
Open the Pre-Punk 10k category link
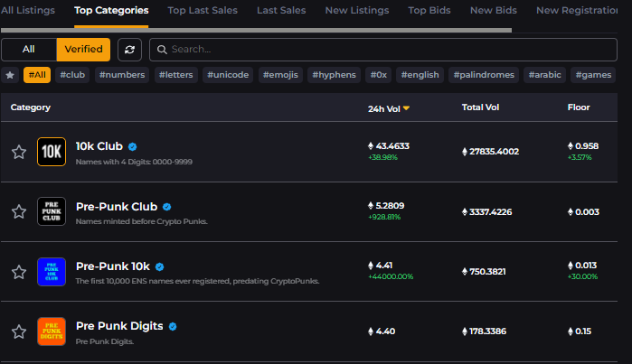click(113, 266)
